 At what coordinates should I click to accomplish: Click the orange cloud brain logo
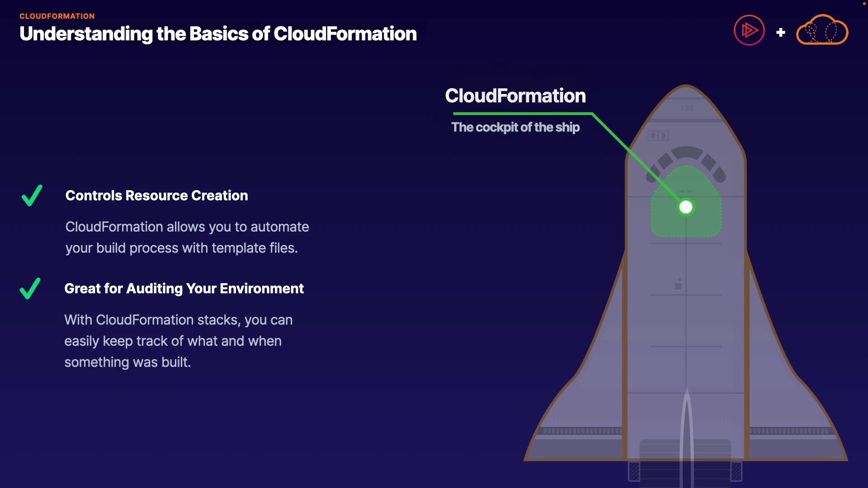pyautogui.click(x=822, y=31)
